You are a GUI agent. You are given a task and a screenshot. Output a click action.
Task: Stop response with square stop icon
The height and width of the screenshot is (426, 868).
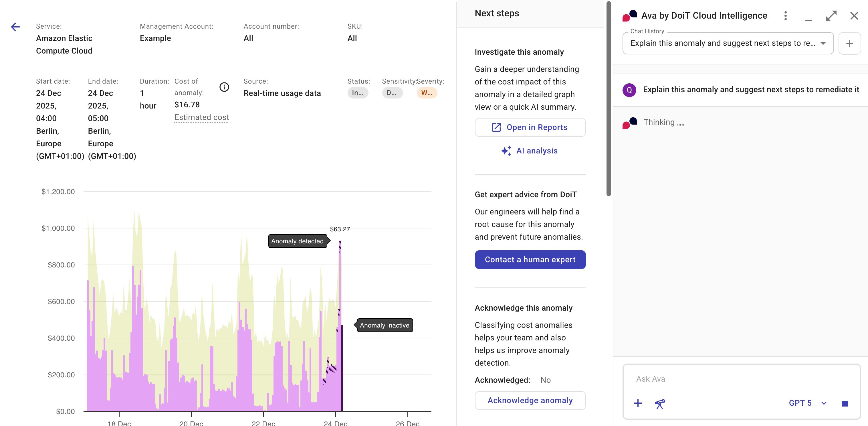(x=845, y=403)
